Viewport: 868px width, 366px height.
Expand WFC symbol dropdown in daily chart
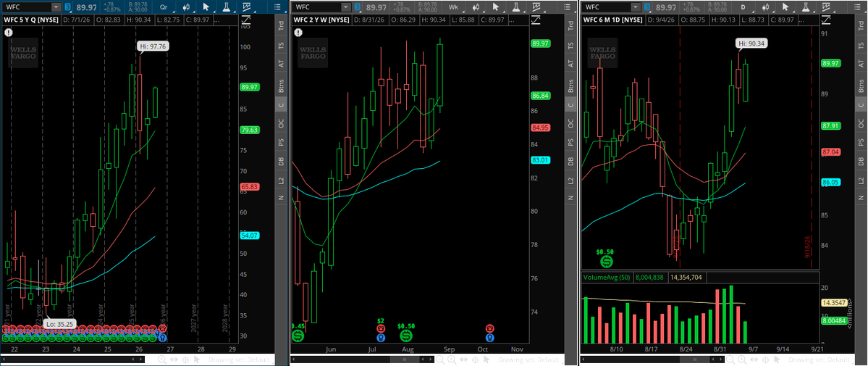636,7
